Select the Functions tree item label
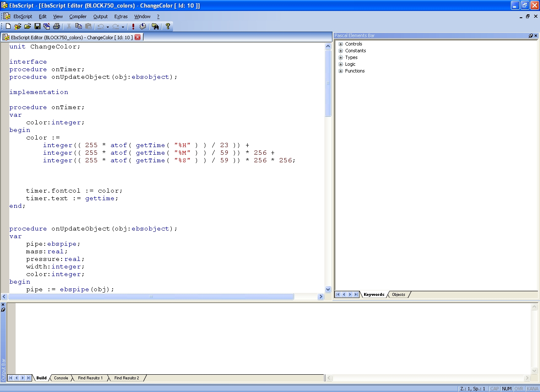The image size is (540, 392). click(x=355, y=71)
